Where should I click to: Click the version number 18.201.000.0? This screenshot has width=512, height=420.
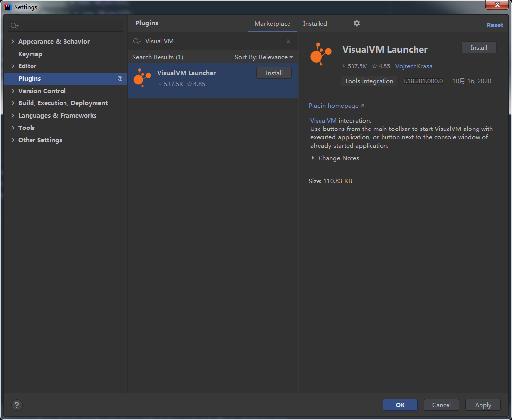point(423,81)
